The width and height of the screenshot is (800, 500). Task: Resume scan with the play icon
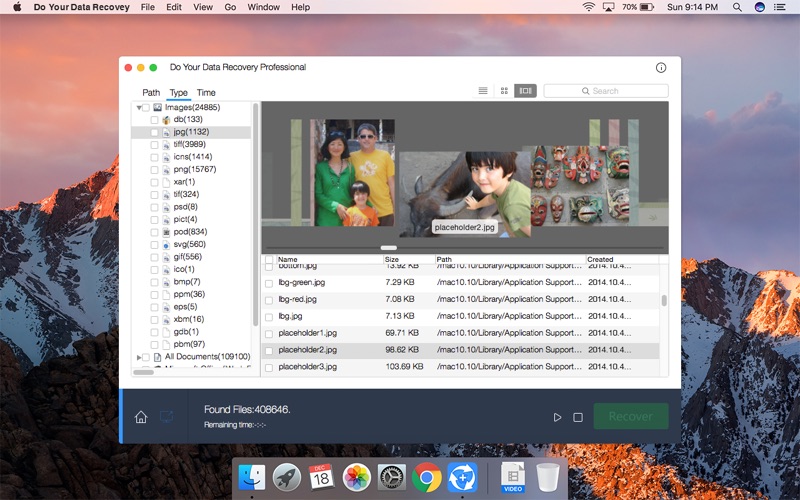click(x=557, y=417)
